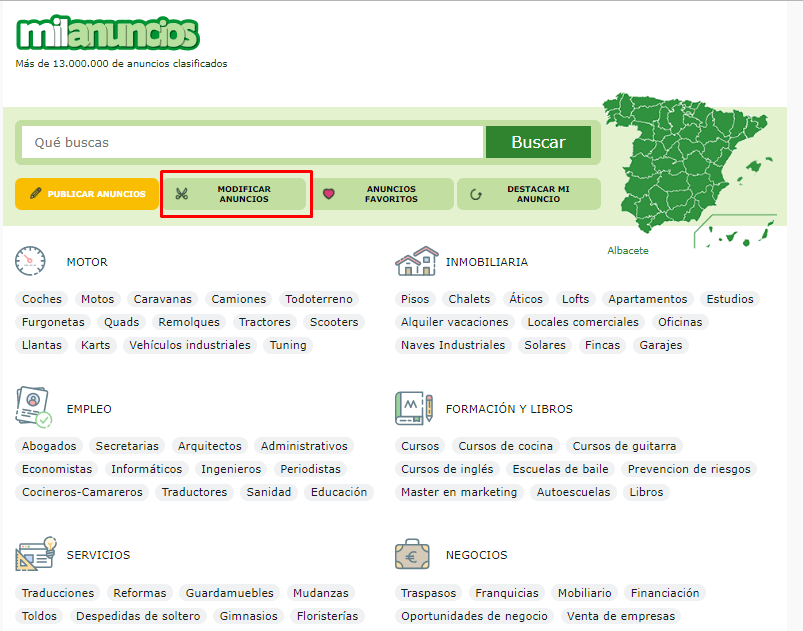Select the Autoescuelas tag
The width and height of the screenshot is (803, 631).
tap(573, 492)
